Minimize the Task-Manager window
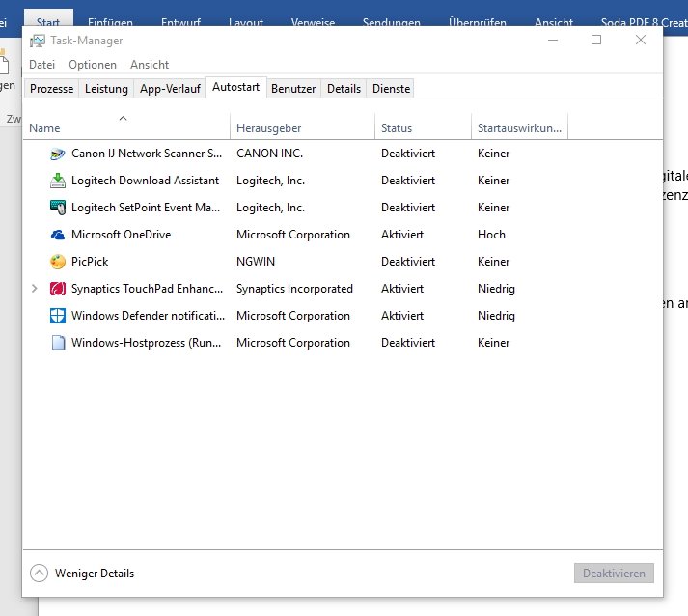 coord(553,40)
